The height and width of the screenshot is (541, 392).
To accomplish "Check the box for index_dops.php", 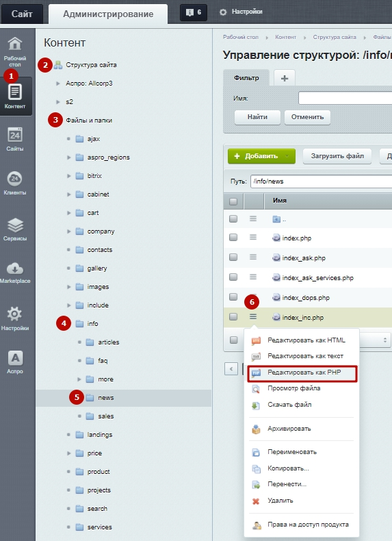I will pos(233,297).
